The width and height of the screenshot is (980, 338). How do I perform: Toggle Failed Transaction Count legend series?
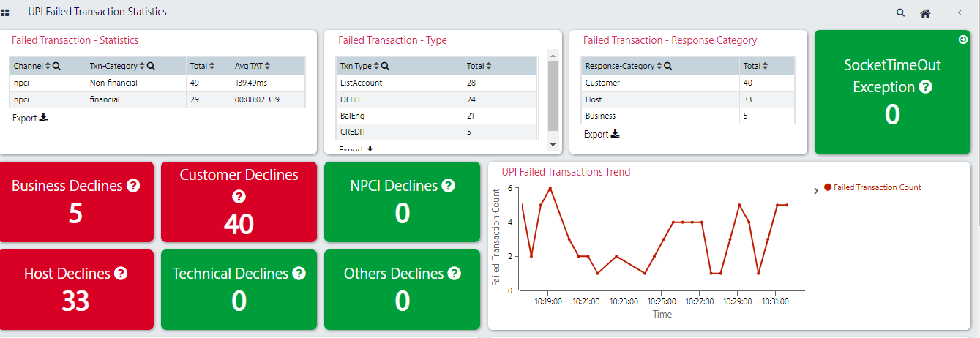872,187
